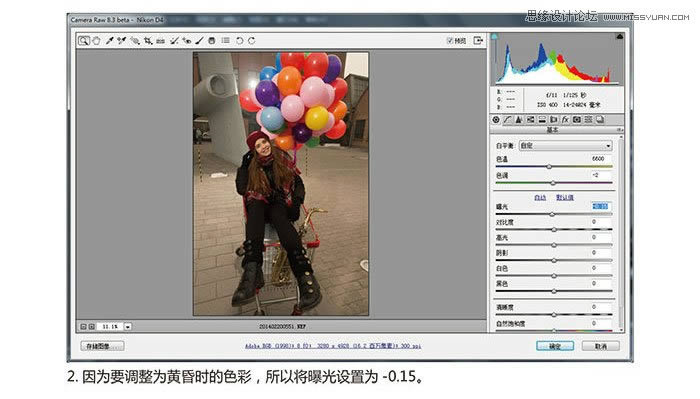Toggle full screen mode icon
Viewport: 700px width, 399px height.
(478, 40)
